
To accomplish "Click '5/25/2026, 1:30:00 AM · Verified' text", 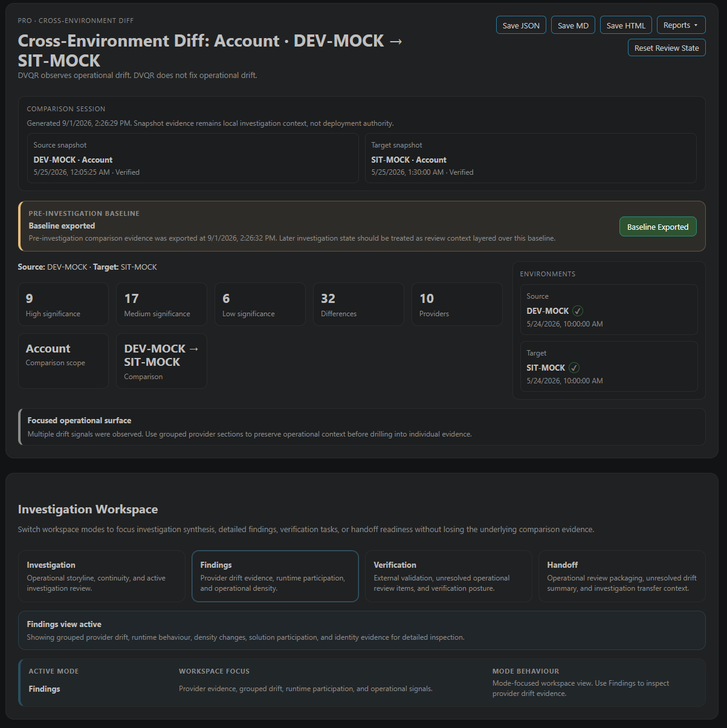I will (422, 172).
